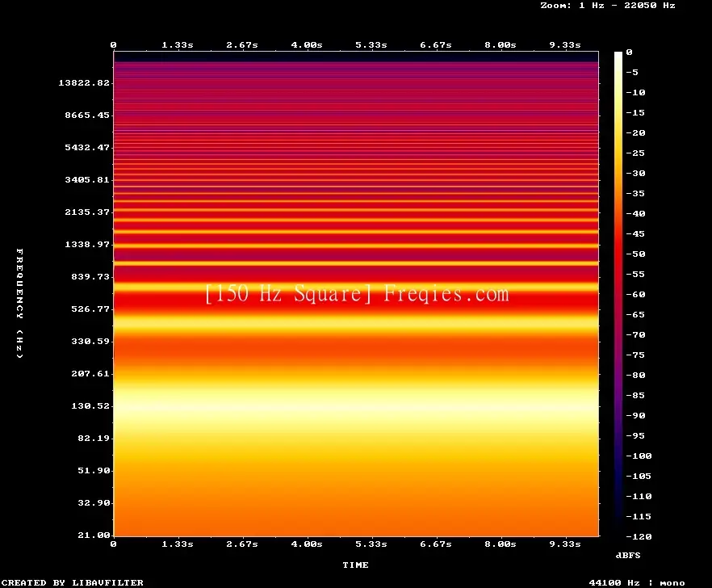Click the Zoom: 1 Hz - 22050 Hz text

[608, 6]
